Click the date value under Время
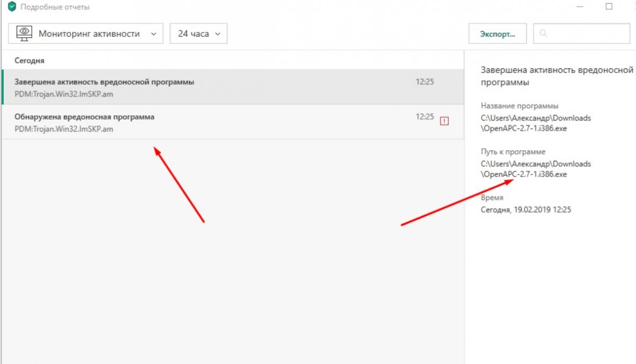 coord(526,210)
